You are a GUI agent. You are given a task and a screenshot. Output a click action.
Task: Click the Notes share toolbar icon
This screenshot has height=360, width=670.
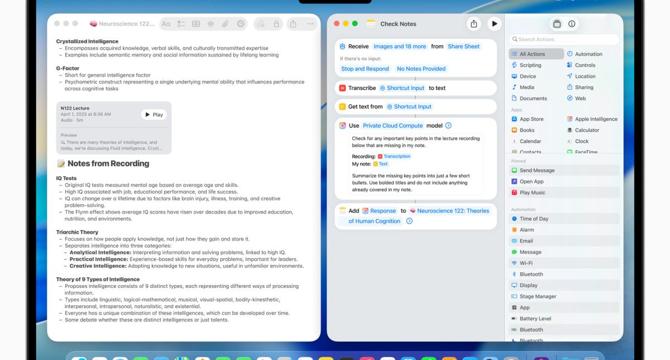pyautogui.click(x=293, y=24)
